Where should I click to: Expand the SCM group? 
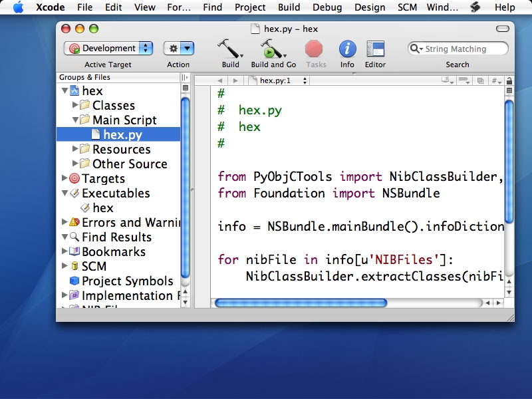point(65,265)
